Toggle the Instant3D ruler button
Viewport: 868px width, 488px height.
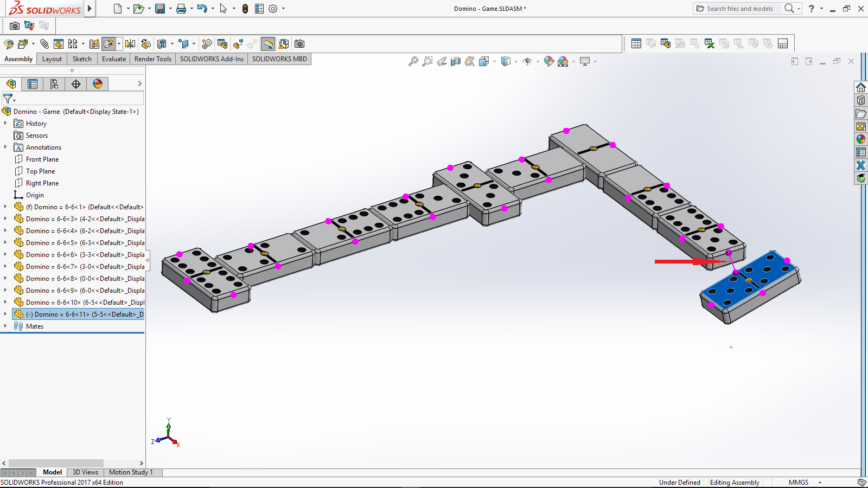pyautogui.click(x=268, y=44)
